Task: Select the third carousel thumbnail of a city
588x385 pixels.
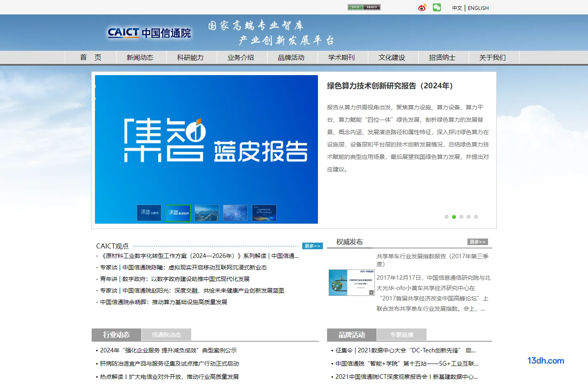Action: (207, 213)
